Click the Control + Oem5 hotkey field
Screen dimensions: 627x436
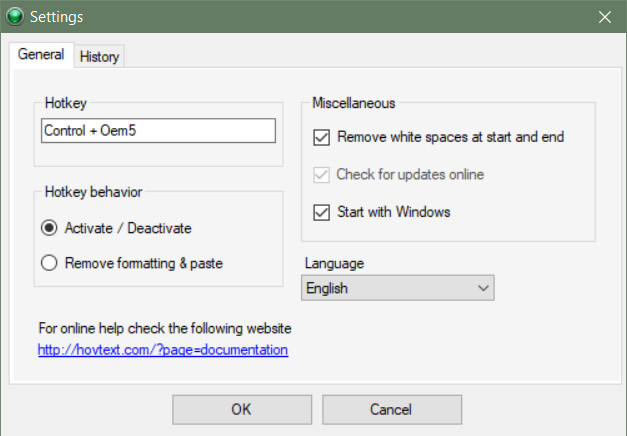158,130
